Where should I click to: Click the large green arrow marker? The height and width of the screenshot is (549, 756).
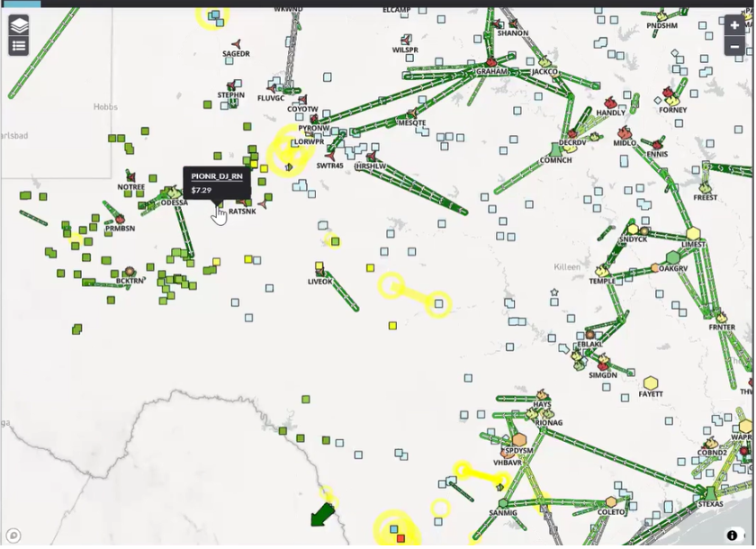320,514
